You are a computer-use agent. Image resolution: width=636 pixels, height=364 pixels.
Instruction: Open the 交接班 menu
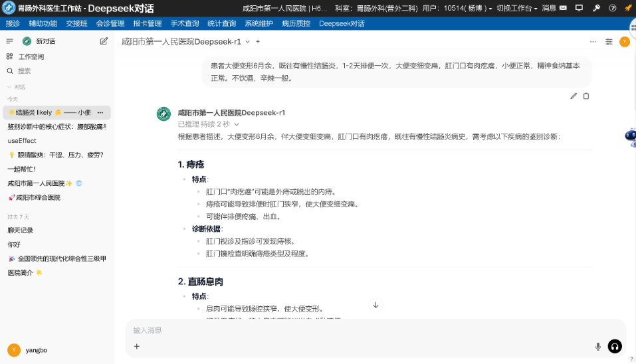[x=76, y=23]
